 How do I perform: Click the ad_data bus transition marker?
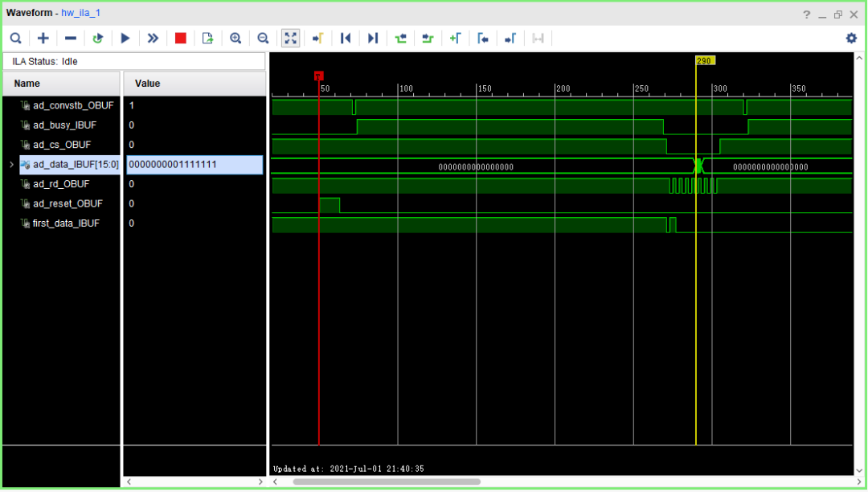point(698,166)
